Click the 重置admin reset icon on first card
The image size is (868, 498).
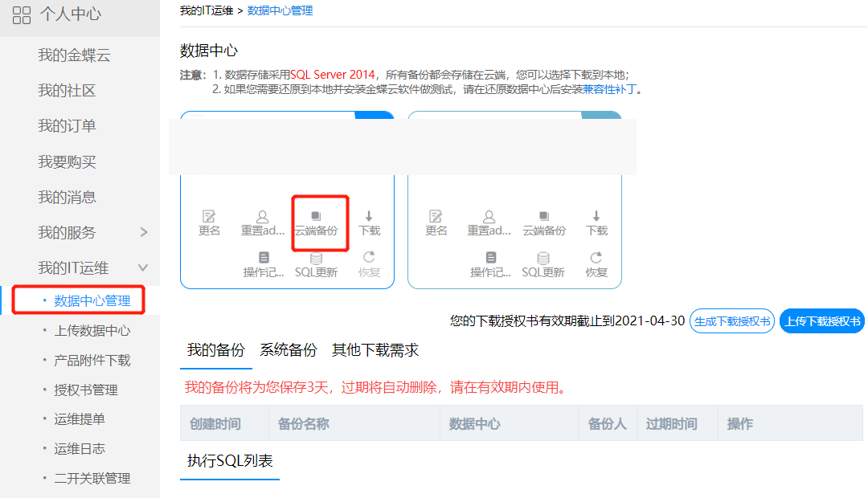tap(263, 222)
